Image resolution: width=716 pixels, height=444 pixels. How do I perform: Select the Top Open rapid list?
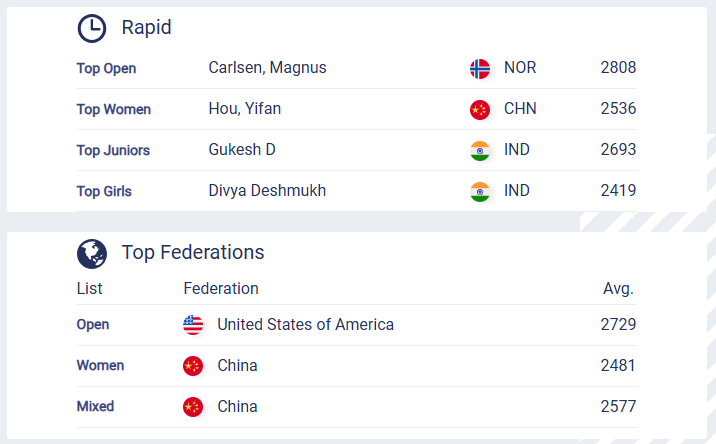point(106,69)
